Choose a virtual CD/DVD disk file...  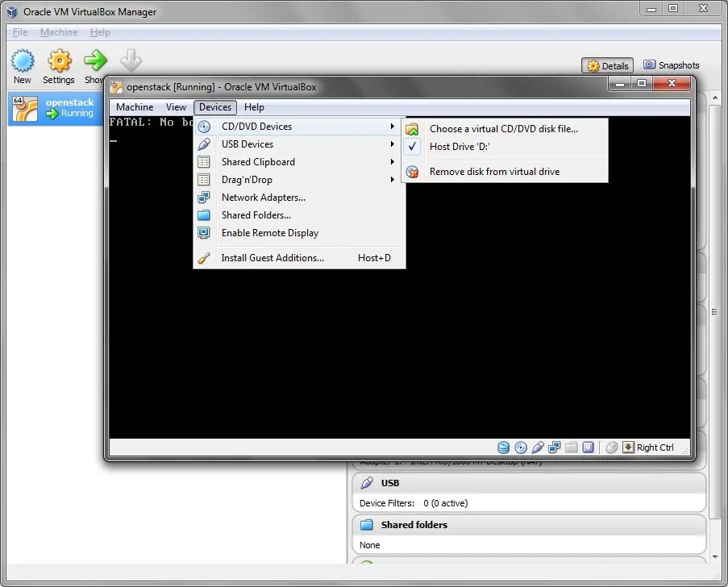click(x=505, y=129)
